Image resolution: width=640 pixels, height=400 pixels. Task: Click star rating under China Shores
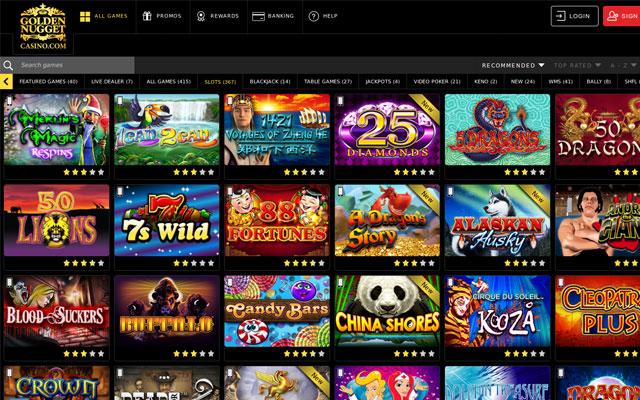pos(414,353)
